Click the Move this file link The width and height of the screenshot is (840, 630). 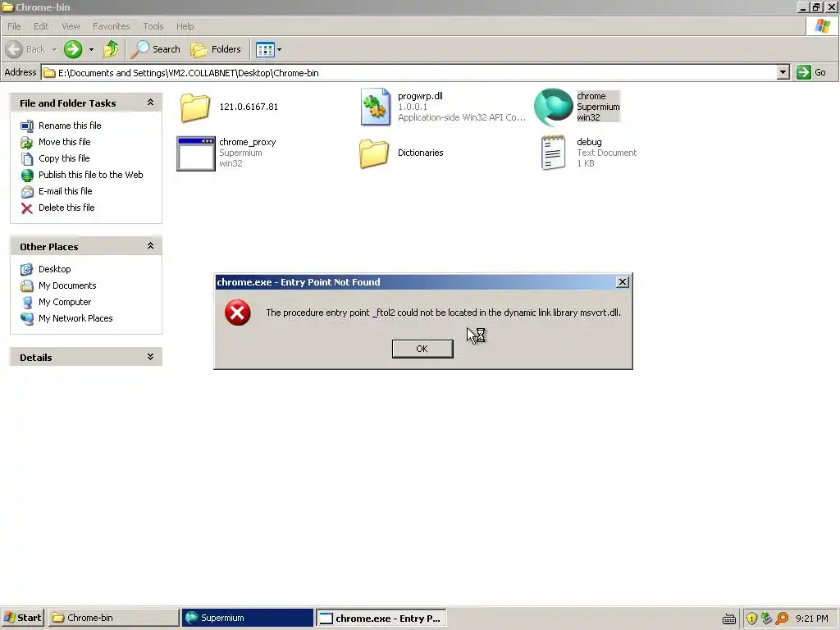[x=64, y=142]
